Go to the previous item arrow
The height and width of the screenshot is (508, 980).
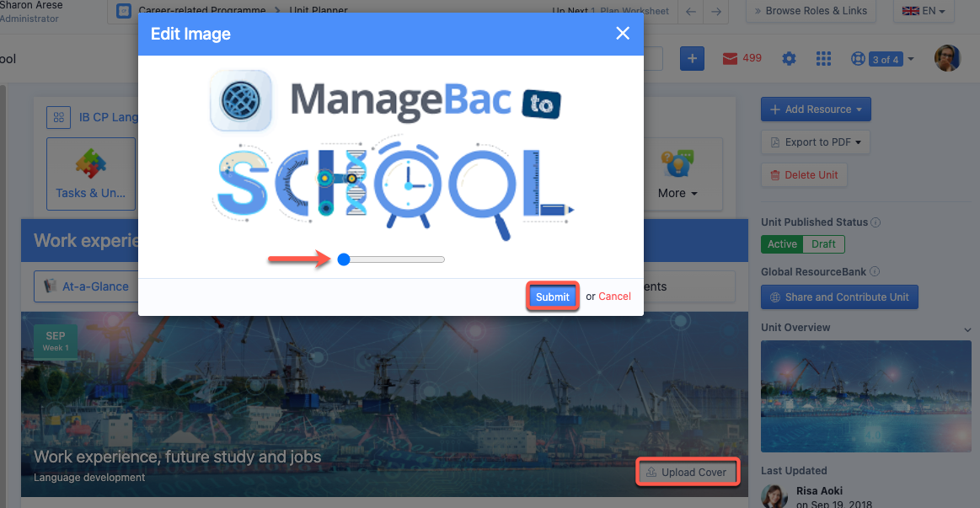691,11
